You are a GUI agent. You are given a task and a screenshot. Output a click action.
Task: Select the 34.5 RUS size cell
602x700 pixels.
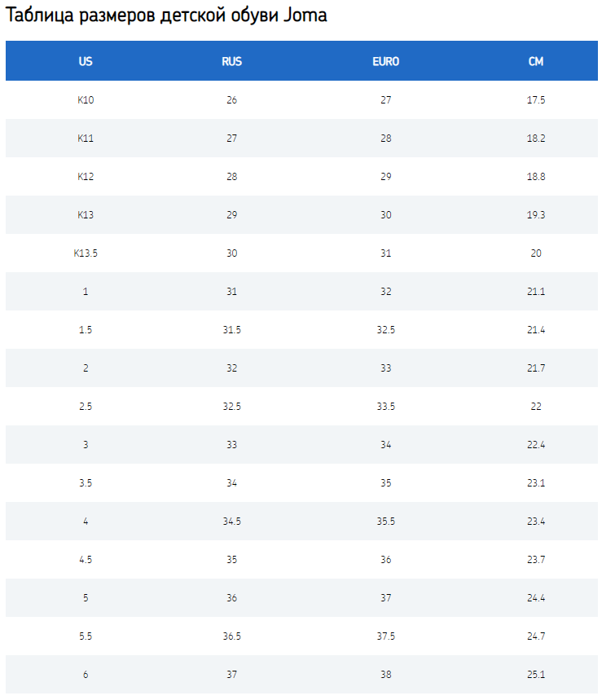coord(232,522)
